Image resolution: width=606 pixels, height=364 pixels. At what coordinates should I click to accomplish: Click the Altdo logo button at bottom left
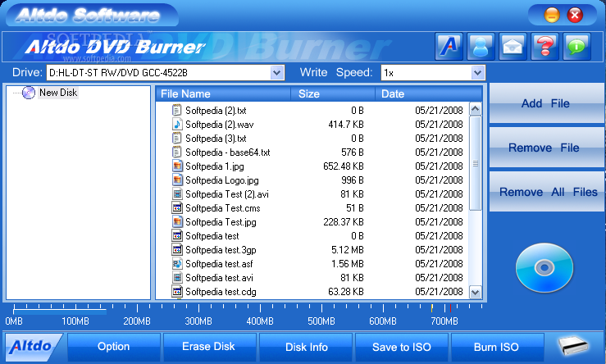[33, 346]
